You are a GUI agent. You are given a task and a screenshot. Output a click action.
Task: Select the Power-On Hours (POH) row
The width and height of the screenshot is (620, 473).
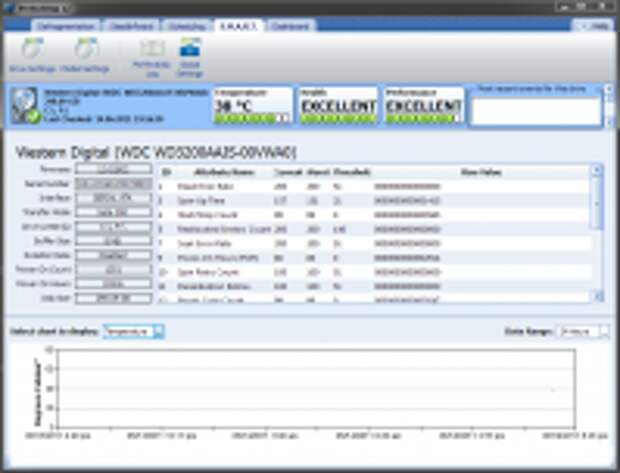pos(374,258)
